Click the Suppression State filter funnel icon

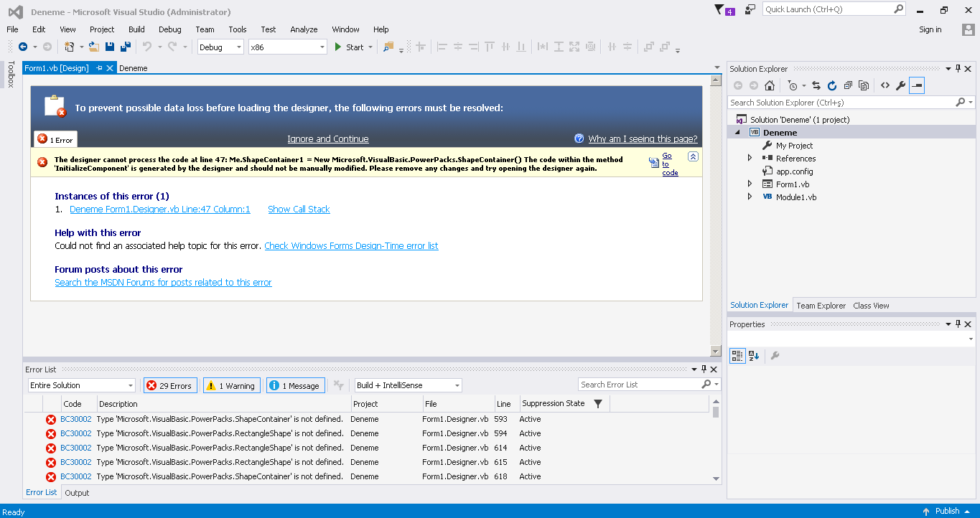pyautogui.click(x=598, y=404)
